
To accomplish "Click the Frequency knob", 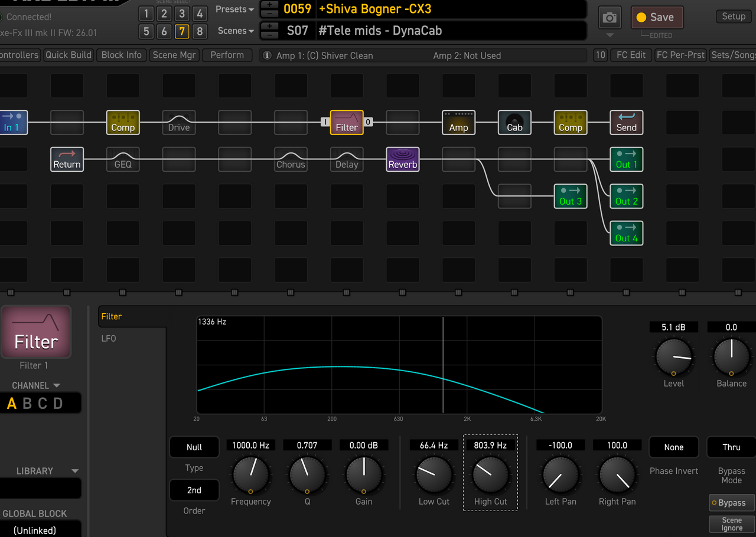I will pos(250,474).
